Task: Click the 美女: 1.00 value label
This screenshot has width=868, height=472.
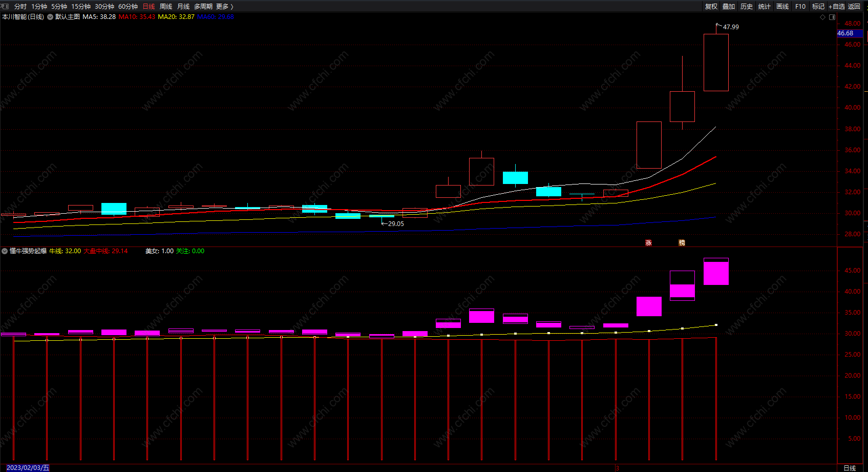Action: 159,251
